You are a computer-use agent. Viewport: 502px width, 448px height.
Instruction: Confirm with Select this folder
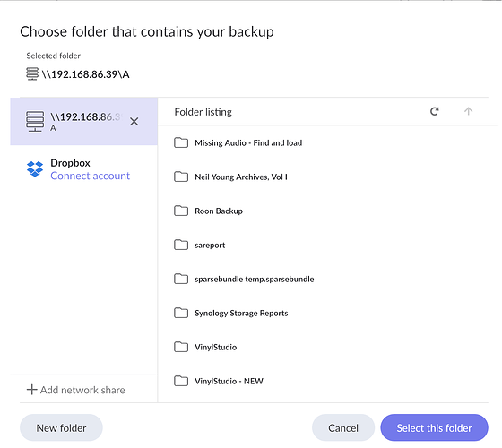pyautogui.click(x=434, y=428)
